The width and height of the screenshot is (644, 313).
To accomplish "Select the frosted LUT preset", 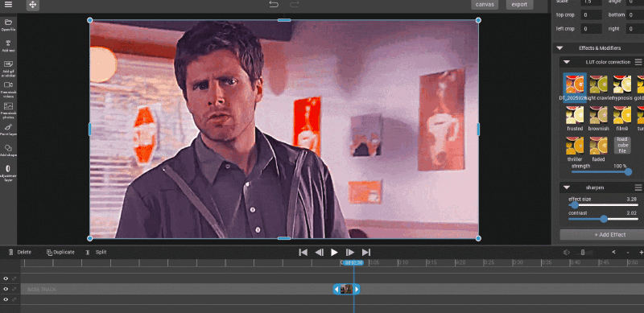I will click(575, 115).
